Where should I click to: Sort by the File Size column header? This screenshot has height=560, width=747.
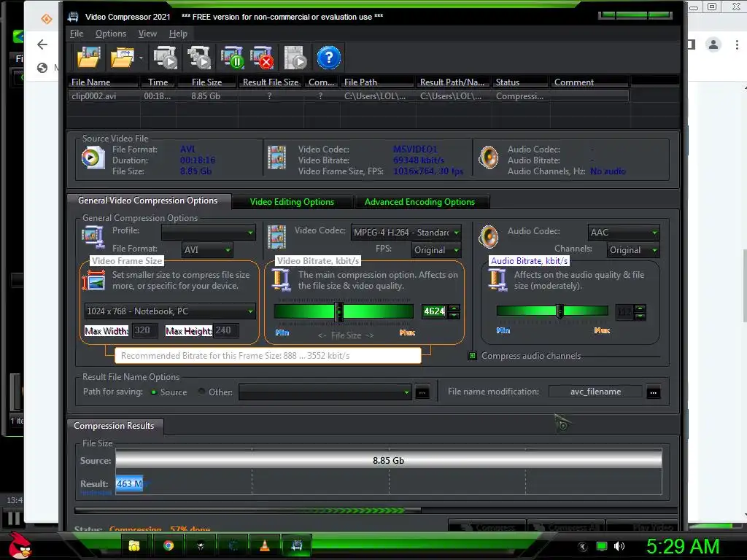pyautogui.click(x=206, y=82)
